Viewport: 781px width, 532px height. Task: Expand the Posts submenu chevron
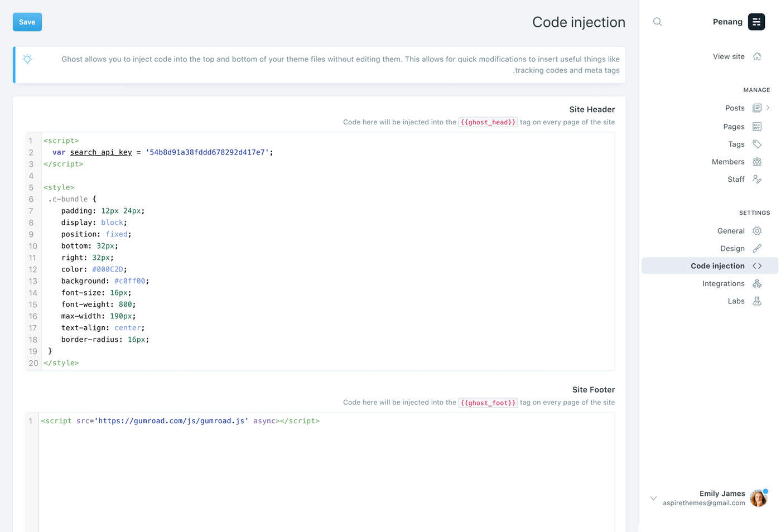click(768, 108)
